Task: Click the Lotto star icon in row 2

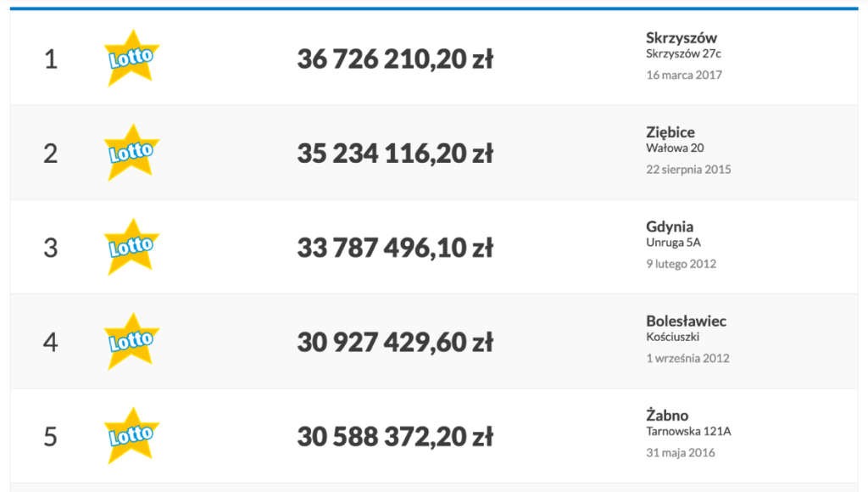Action: 131,153
